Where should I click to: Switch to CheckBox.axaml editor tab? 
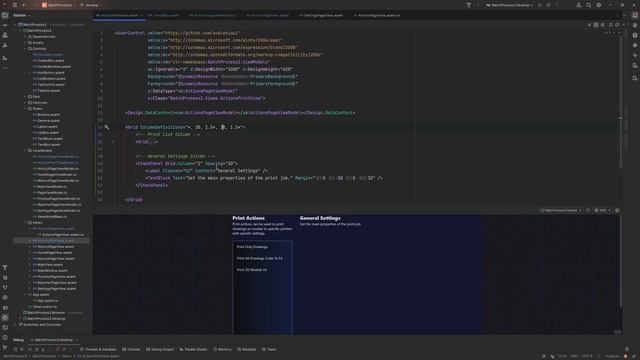coord(164,15)
